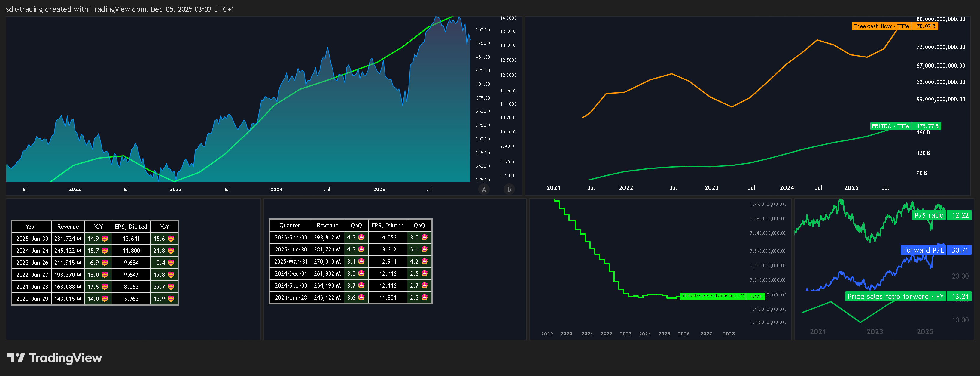This screenshot has width=980, height=376.
Task: Click the 500.00 price axis label
Action: click(x=483, y=30)
